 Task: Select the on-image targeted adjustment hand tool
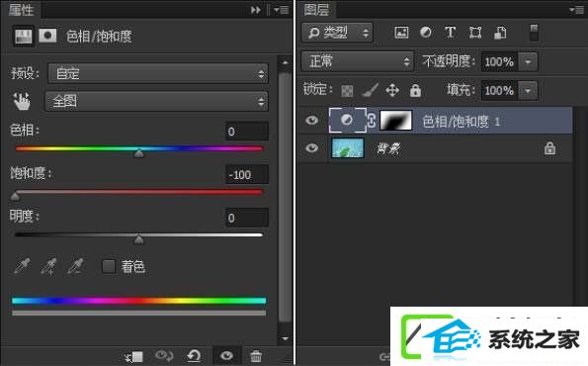tap(22, 101)
